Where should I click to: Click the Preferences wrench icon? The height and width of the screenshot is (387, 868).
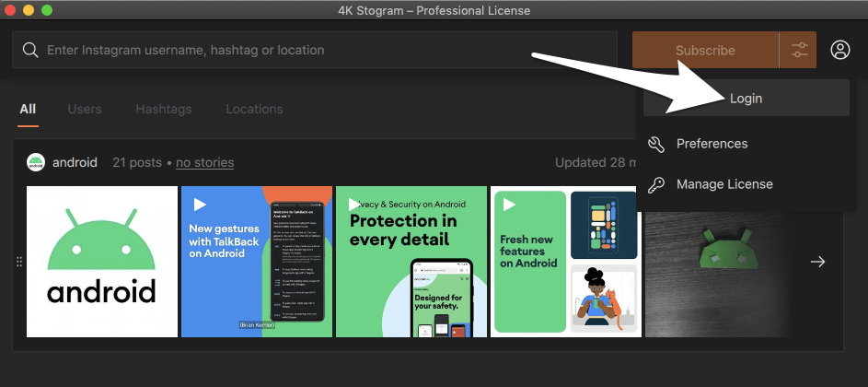point(656,144)
